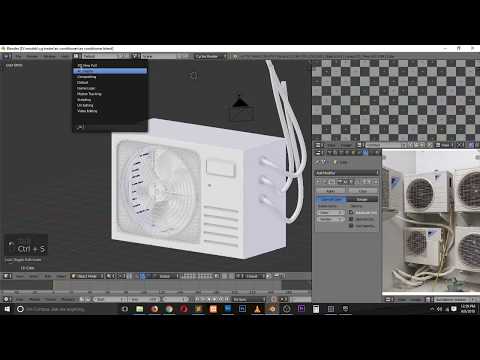Open the File menu
Viewport: 480px width, 360px height.
point(19,56)
